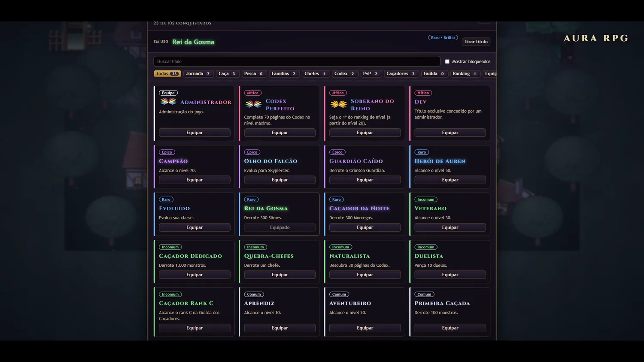Image resolution: width=644 pixels, height=362 pixels.
Task: Click the Épico badge on the Campeão card
Action: coord(167,152)
